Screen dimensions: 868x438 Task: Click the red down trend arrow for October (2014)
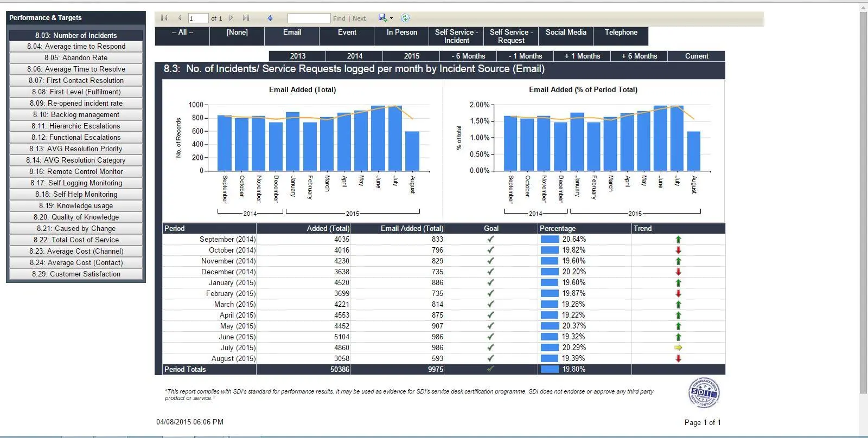[x=678, y=250]
